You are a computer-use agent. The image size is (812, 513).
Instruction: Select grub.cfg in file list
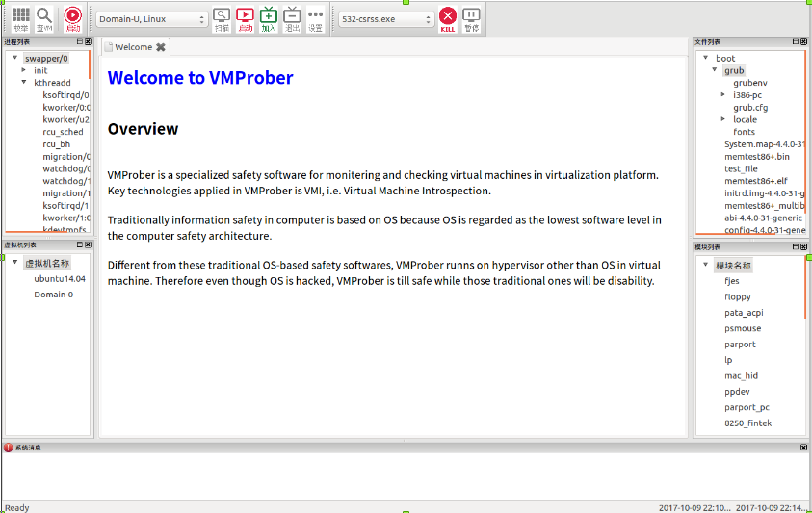750,108
